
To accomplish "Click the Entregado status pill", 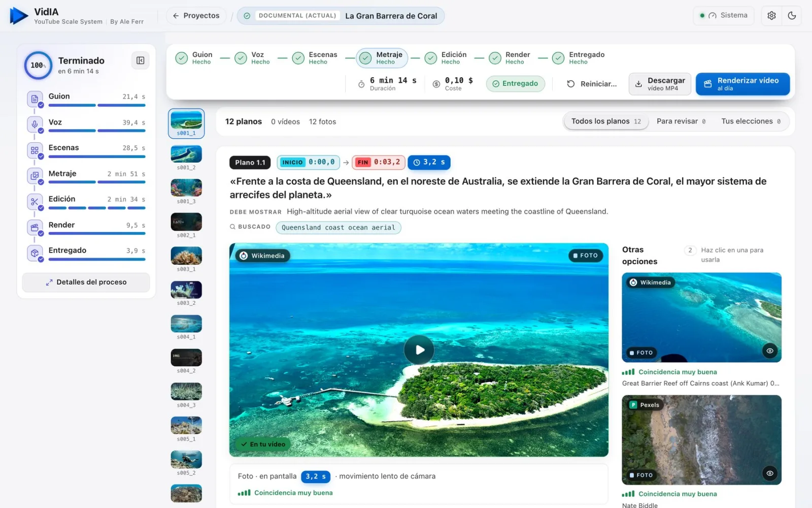I will tap(515, 84).
